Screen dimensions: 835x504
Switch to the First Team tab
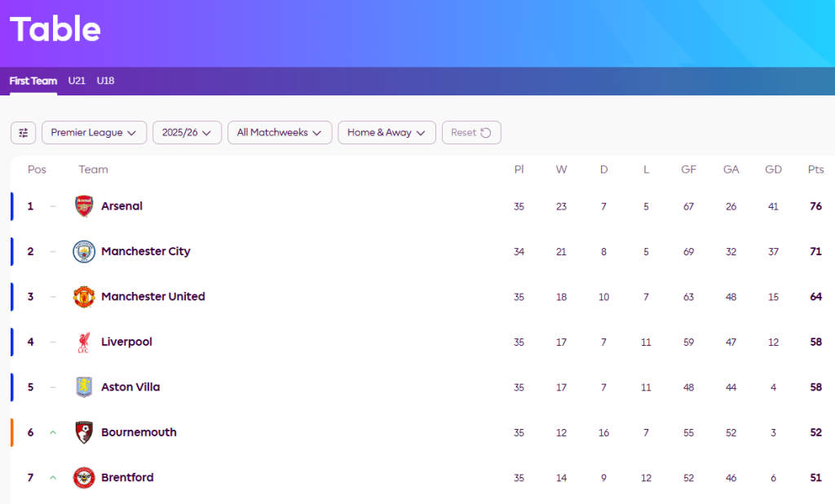pos(33,81)
